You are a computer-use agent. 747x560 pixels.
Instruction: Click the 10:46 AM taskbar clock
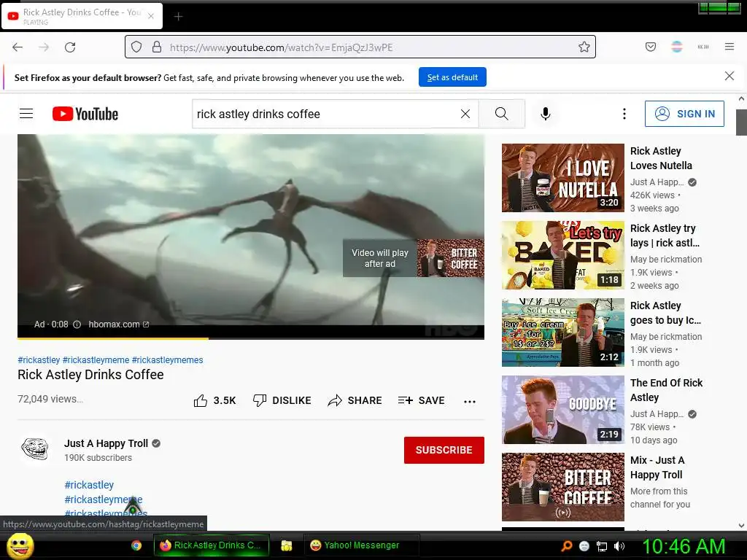(x=684, y=546)
